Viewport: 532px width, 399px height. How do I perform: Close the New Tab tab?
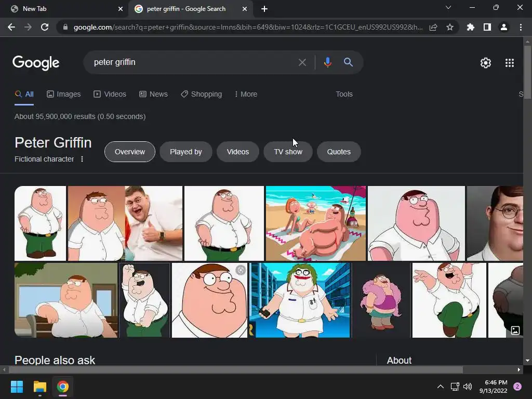pyautogui.click(x=121, y=9)
